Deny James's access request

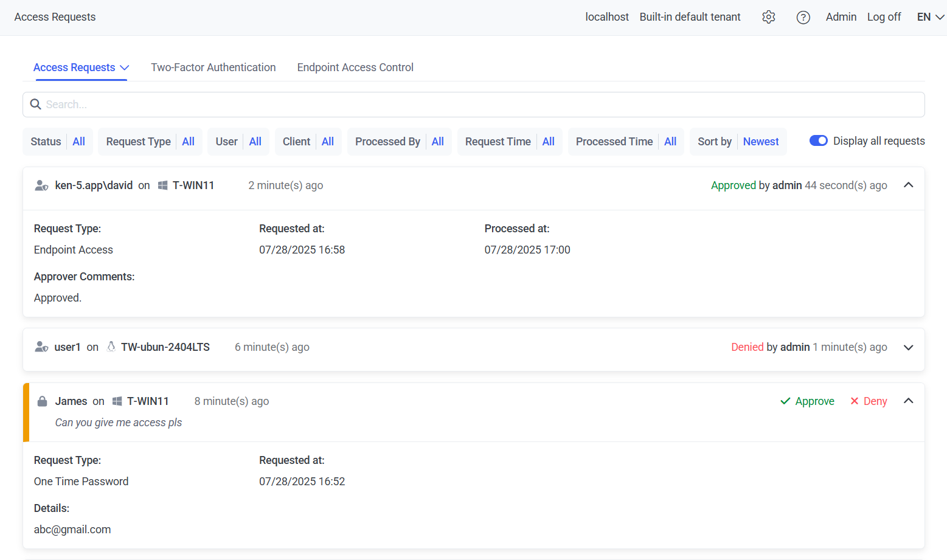point(869,401)
